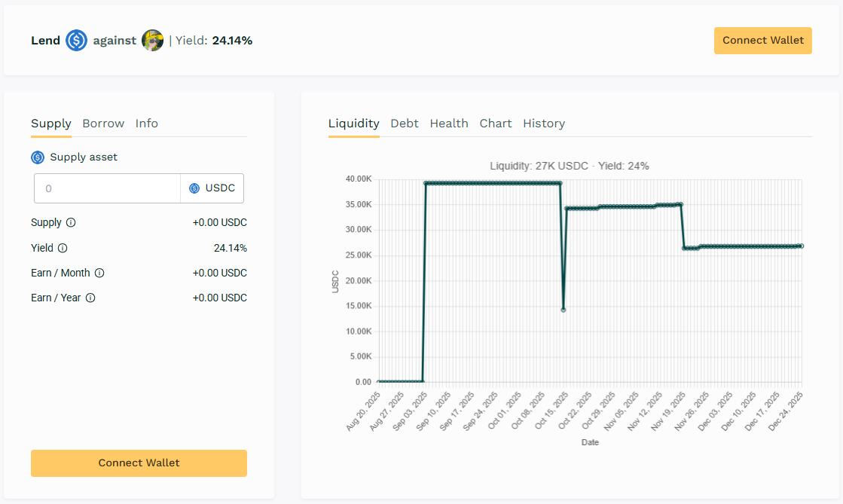Open the History tab
The width and height of the screenshot is (843, 504).
pyautogui.click(x=544, y=124)
